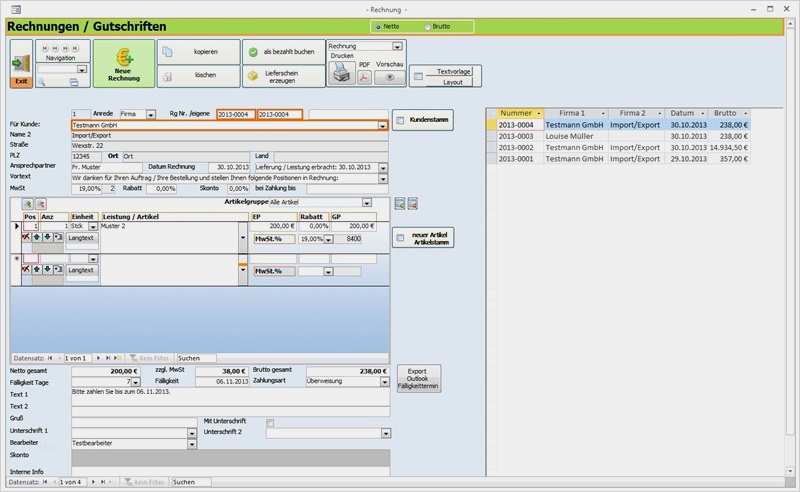Open the Für Kunde customer dropdown
This screenshot has width=800, height=492.
point(383,125)
